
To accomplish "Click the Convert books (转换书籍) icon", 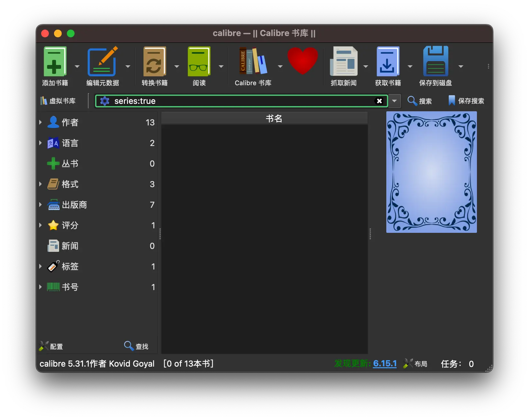I will pos(155,61).
